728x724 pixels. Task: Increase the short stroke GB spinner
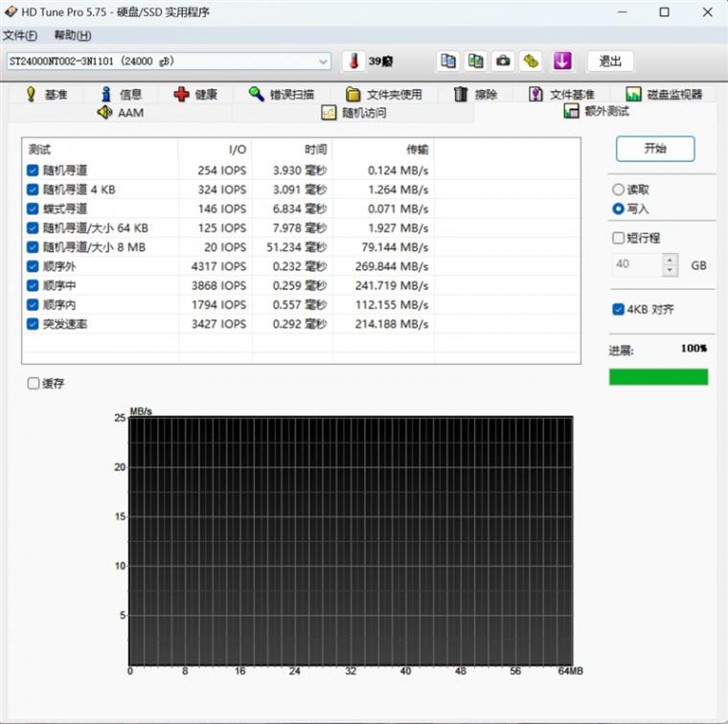point(670,260)
